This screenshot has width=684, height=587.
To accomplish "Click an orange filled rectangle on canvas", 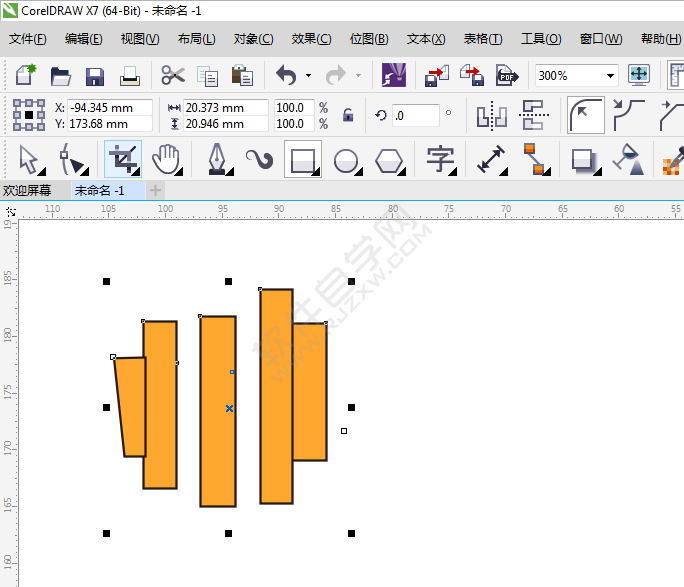I will pos(218,410).
